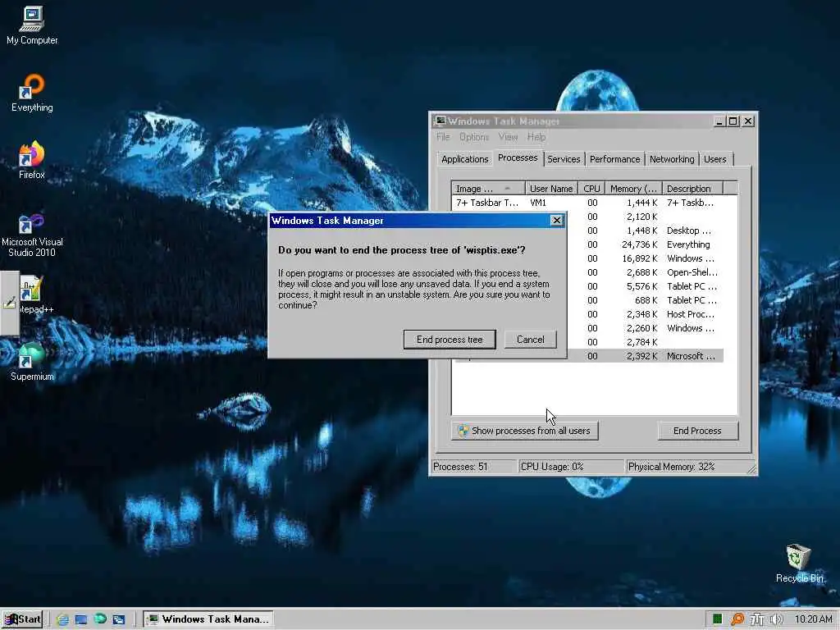
Task: Click CPU Usage: 0% status entry
Action: point(571,467)
